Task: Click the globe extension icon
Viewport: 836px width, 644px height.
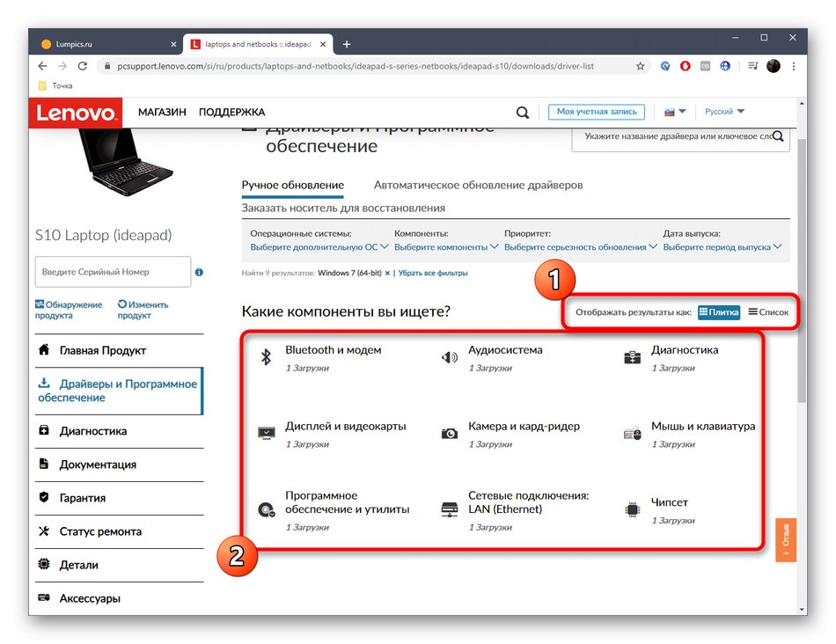Action: pyautogui.click(x=725, y=66)
